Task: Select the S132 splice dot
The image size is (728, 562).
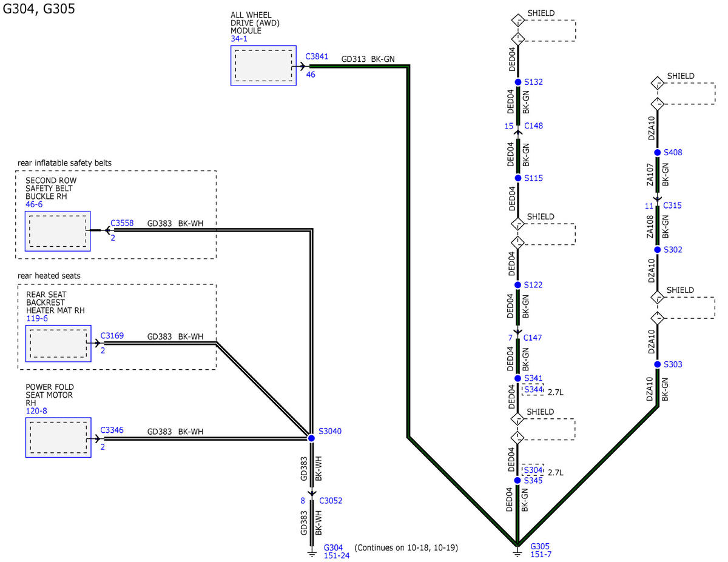Action: click(517, 82)
